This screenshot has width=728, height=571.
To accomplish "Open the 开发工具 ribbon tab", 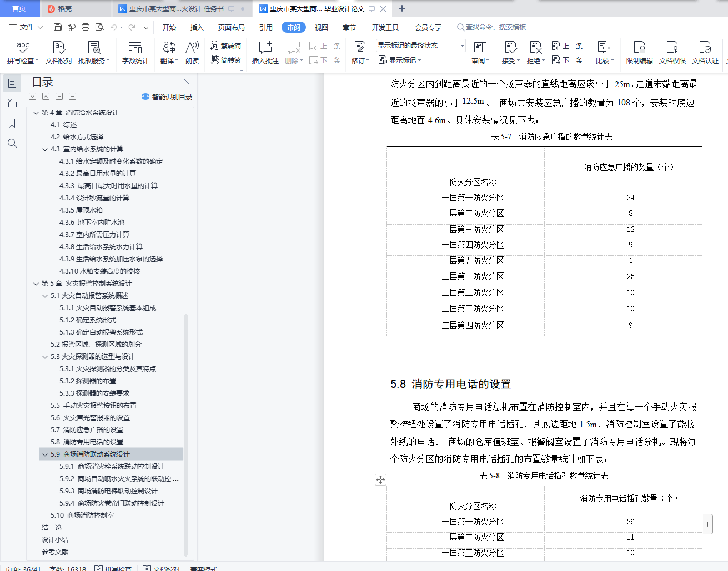I will pyautogui.click(x=385, y=27).
